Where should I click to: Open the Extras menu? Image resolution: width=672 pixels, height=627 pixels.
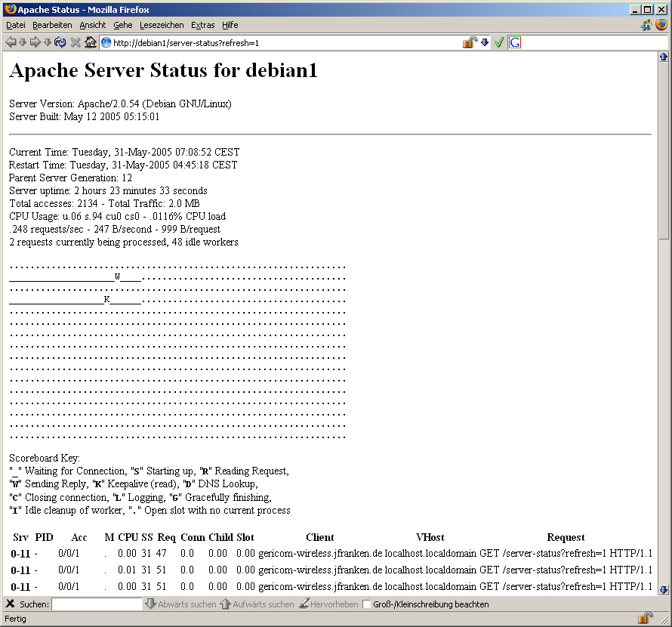tap(202, 25)
